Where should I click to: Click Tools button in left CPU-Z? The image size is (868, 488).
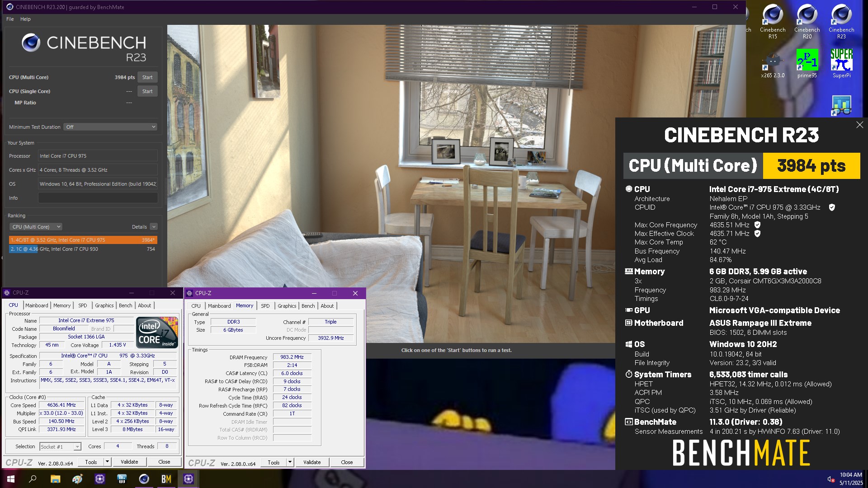pos(91,462)
